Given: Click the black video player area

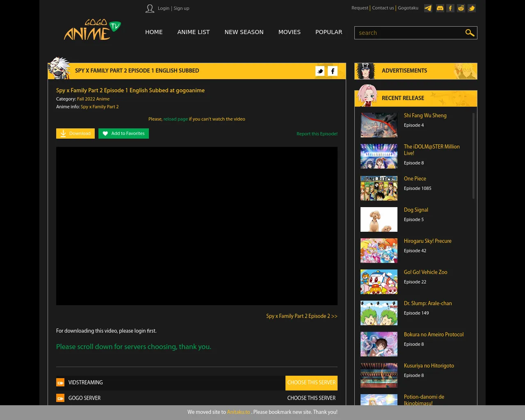Looking at the screenshot, I should pos(197,226).
